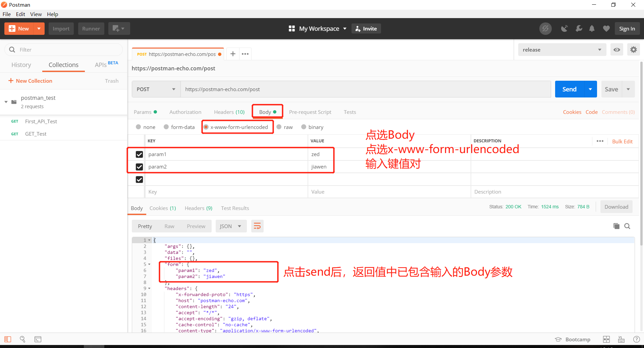Collapse the form object at line 5
This screenshot has height=348, width=644.
(149, 264)
